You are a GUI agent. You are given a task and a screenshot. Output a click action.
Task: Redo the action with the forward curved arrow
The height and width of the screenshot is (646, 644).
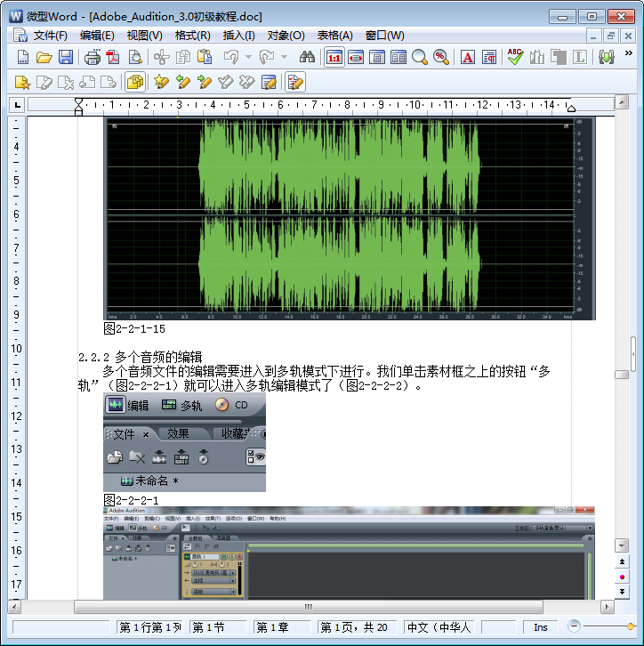[x=267, y=57]
